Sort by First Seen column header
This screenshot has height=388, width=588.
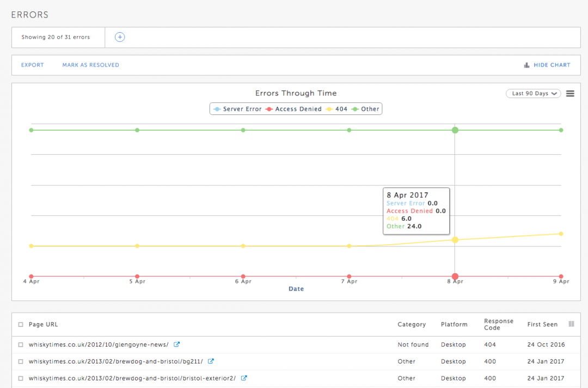click(542, 324)
